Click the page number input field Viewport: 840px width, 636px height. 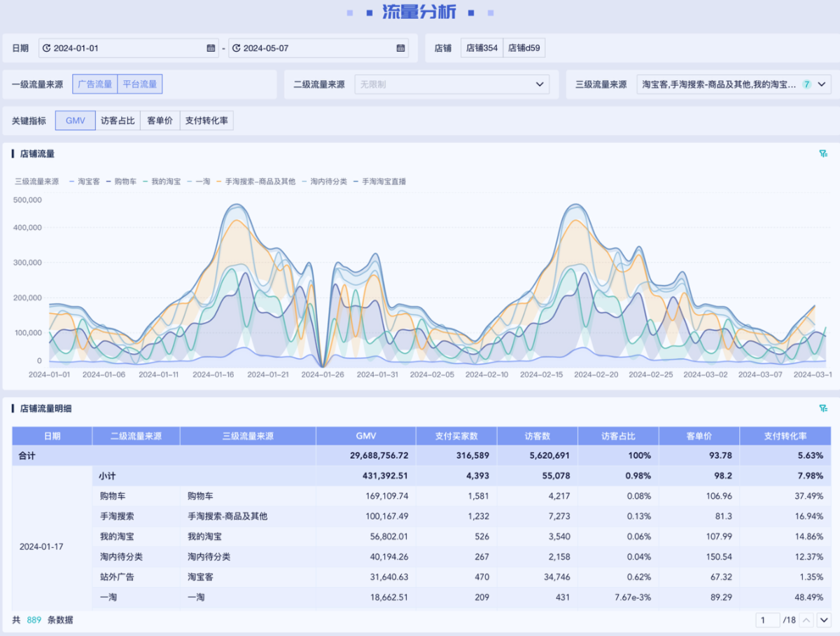(x=767, y=620)
